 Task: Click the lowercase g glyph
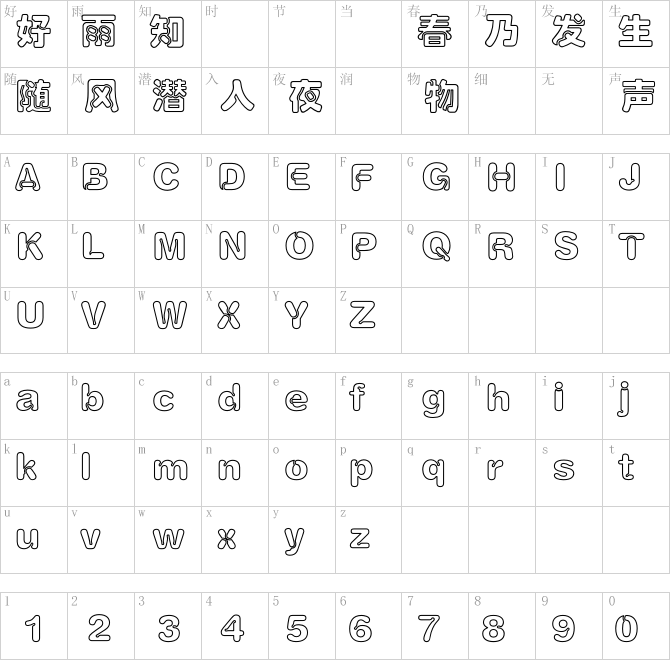pos(433,402)
